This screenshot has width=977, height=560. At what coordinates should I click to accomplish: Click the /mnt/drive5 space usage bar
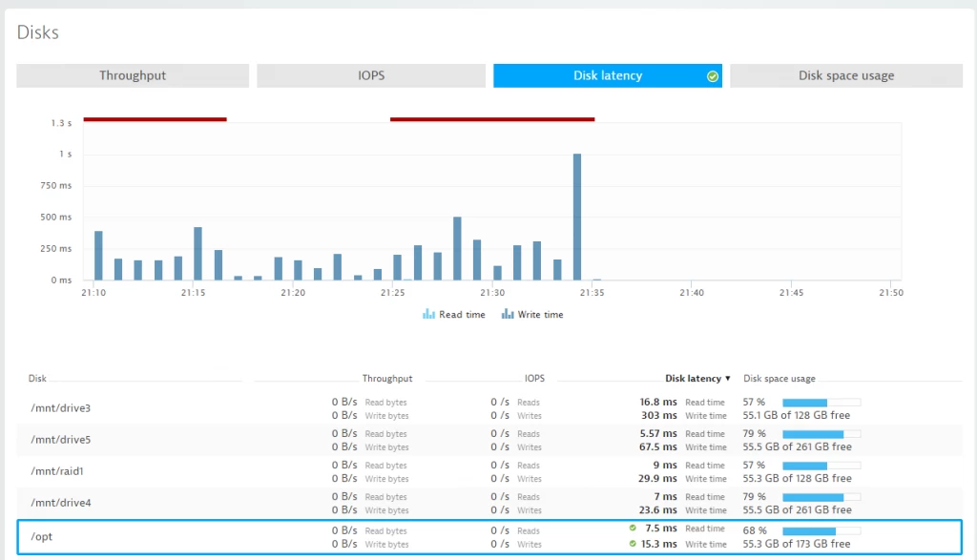click(821, 433)
